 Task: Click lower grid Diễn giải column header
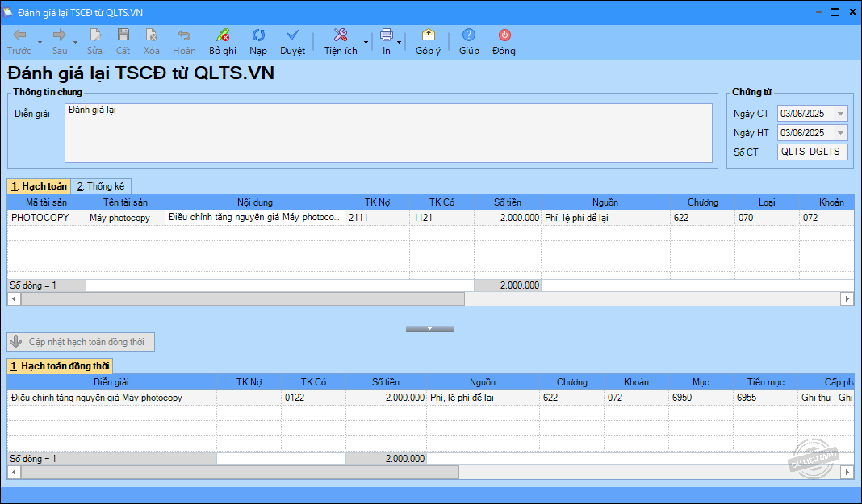111,382
